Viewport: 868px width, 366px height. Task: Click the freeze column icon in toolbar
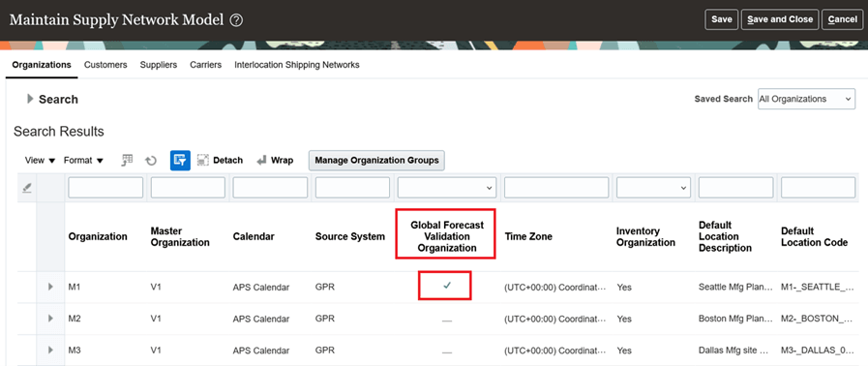coord(128,160)
